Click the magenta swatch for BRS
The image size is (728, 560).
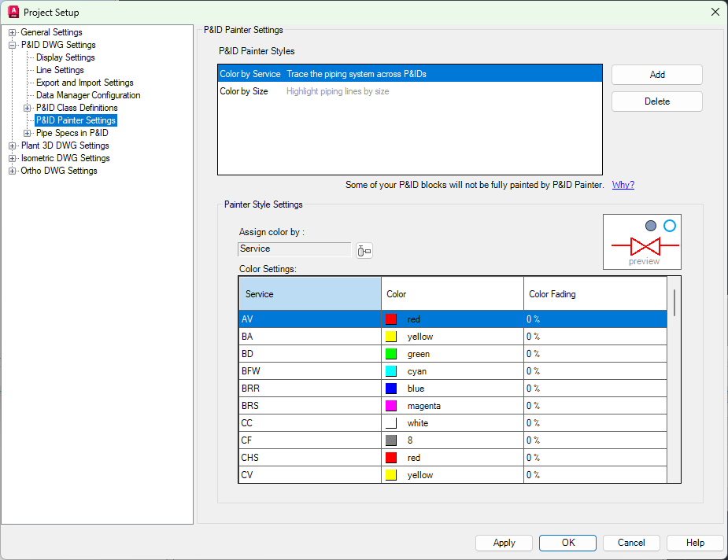(x=391, y=406)
